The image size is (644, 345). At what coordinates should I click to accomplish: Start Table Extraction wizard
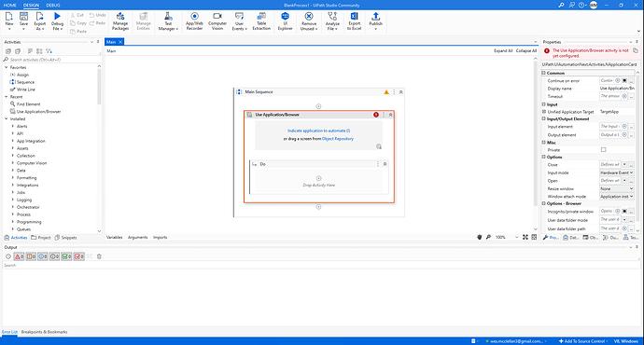click(261, 21)
